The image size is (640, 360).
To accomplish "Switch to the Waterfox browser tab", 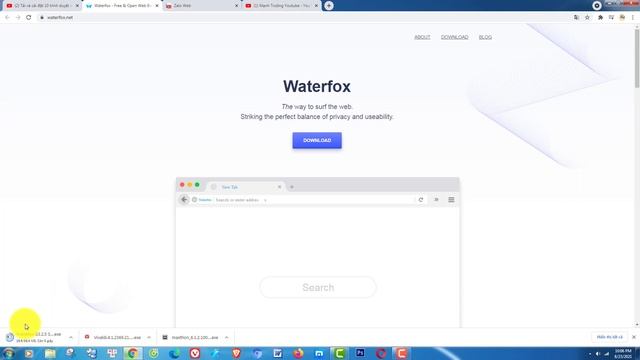I will click(x=122, y=6).
